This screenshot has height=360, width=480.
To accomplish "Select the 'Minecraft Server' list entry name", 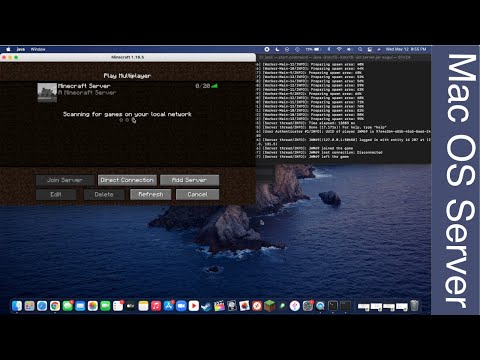I will (84, 86).
